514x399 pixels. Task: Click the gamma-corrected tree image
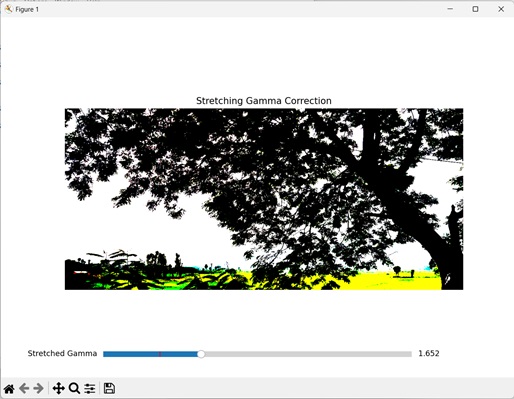(264, 199)
